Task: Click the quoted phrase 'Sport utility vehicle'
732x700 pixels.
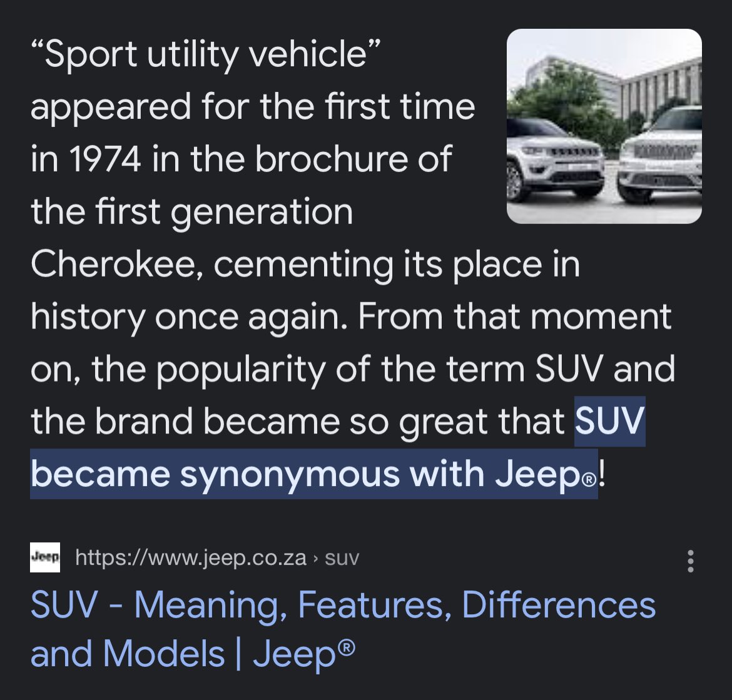Action: point(206,54)
